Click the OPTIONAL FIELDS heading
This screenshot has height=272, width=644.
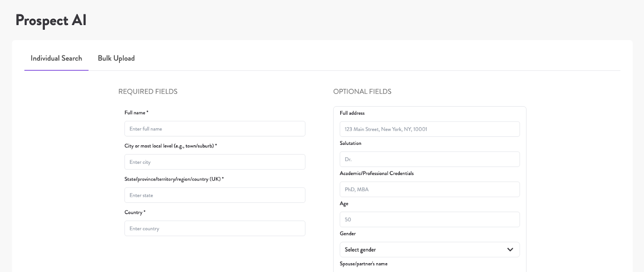point(362,91)
